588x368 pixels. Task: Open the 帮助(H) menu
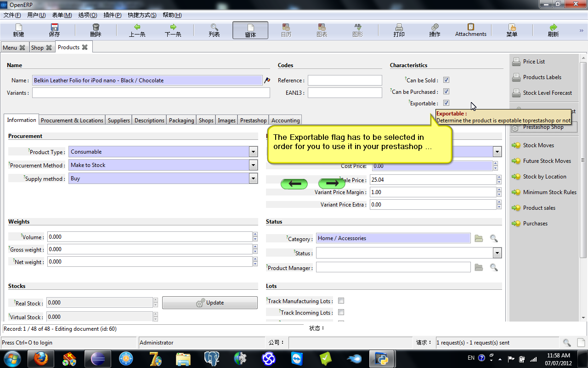click(172, 15)
